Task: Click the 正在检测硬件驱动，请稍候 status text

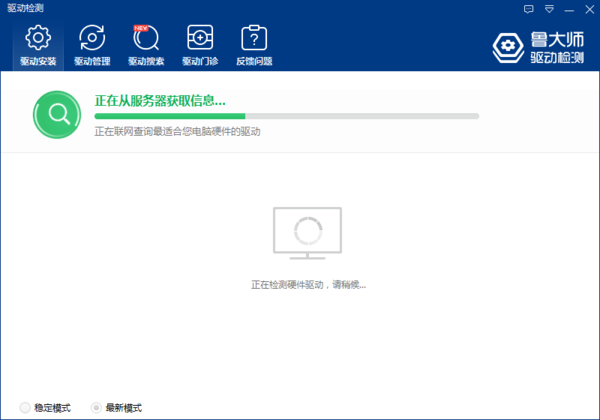Action: (308, 286)
